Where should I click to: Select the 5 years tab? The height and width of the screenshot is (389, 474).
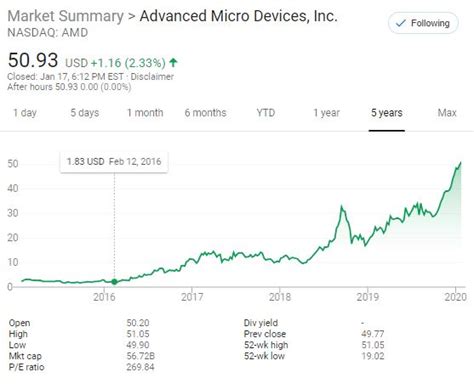coord(387,113)
